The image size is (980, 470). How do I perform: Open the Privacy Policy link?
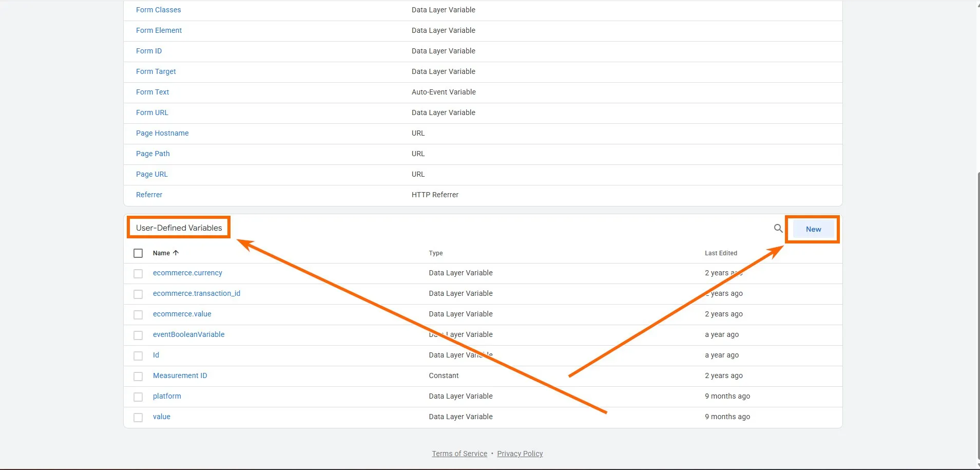click(520, 454)
